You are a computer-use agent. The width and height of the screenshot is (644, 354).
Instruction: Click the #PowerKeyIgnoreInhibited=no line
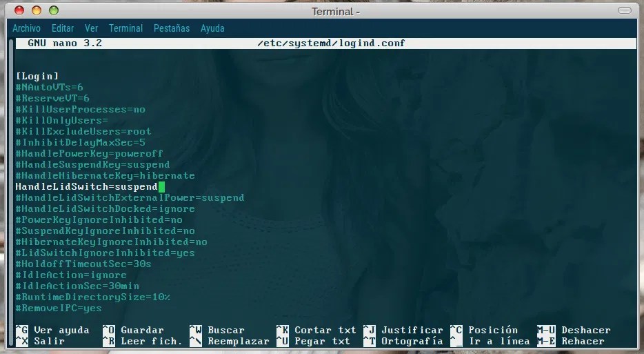pyautogui.click(x=99, y=220)
